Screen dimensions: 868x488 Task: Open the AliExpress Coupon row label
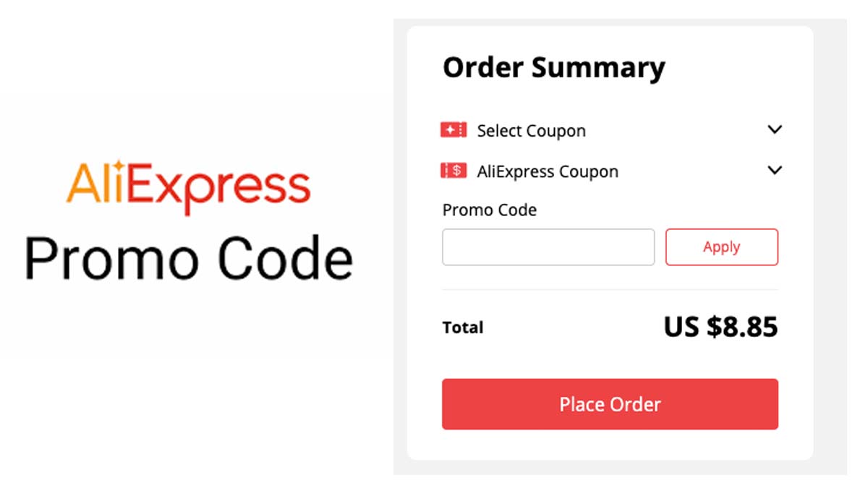[x=548, y=171]
